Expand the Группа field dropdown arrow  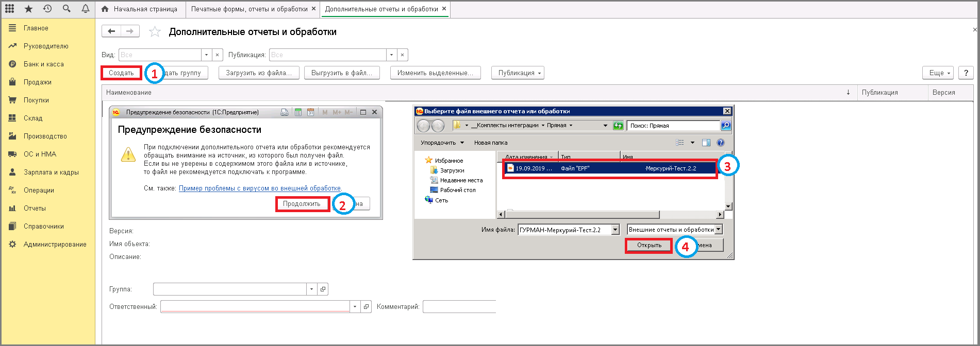(311, 289)
